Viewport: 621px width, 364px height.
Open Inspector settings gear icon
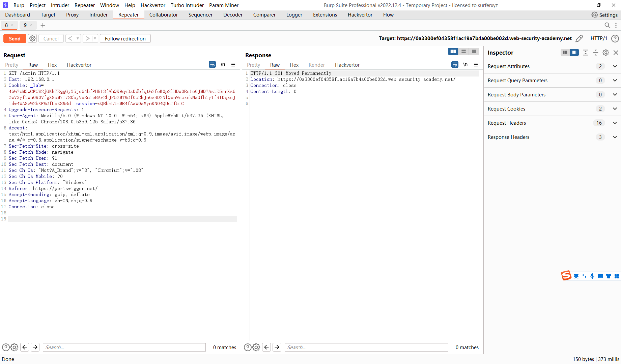coord(606,52)
